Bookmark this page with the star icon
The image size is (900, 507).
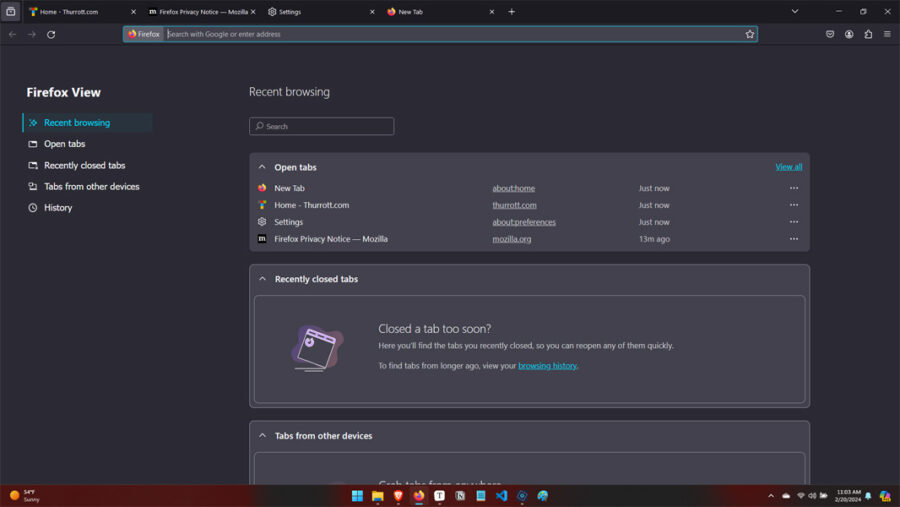[750, 34]
